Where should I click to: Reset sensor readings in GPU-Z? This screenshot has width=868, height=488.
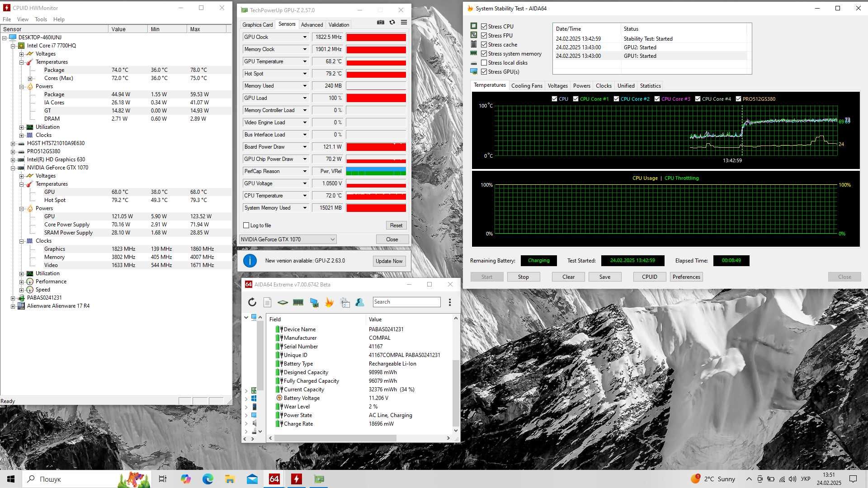pyautogui.click(x=396, y=225)
